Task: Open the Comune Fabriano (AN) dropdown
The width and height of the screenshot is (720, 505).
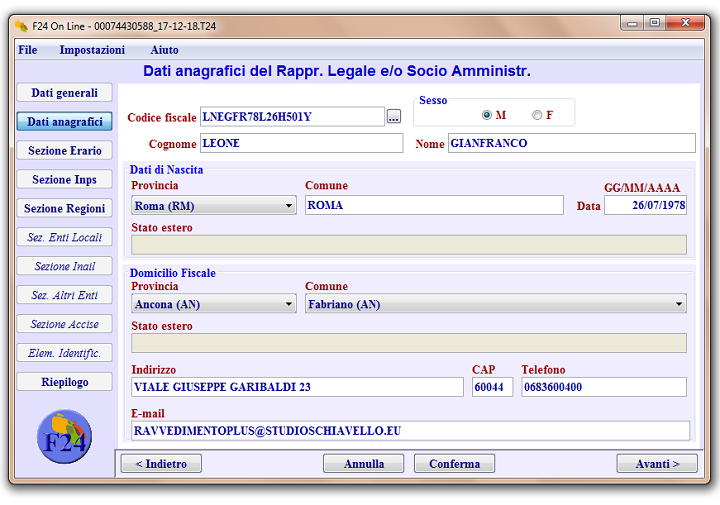Action: click(496, 304)
